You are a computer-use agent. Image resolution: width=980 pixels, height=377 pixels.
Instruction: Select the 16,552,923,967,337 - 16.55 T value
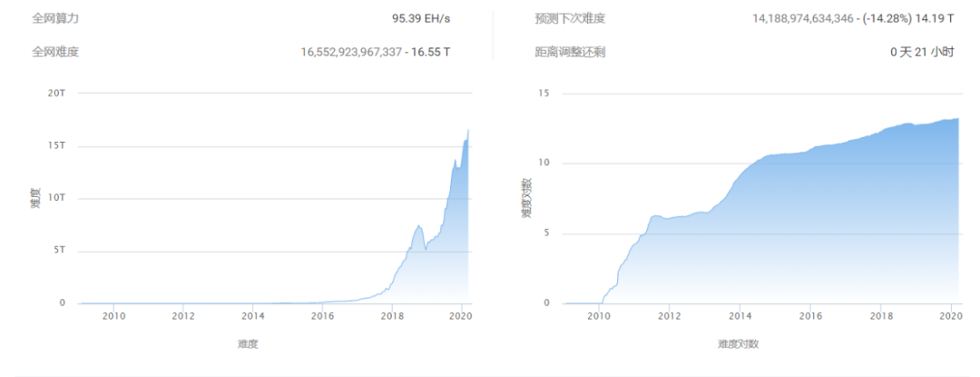click(376, 52)
